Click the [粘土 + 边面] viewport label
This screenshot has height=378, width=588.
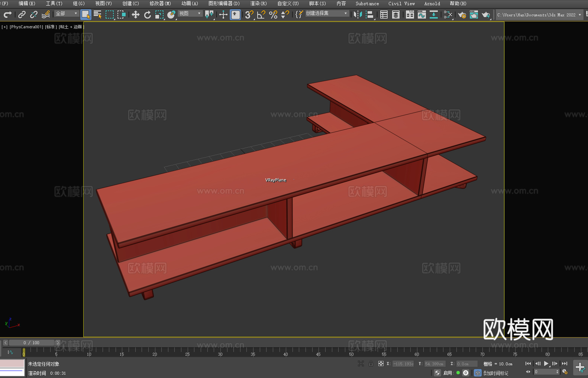pos(71,27)
